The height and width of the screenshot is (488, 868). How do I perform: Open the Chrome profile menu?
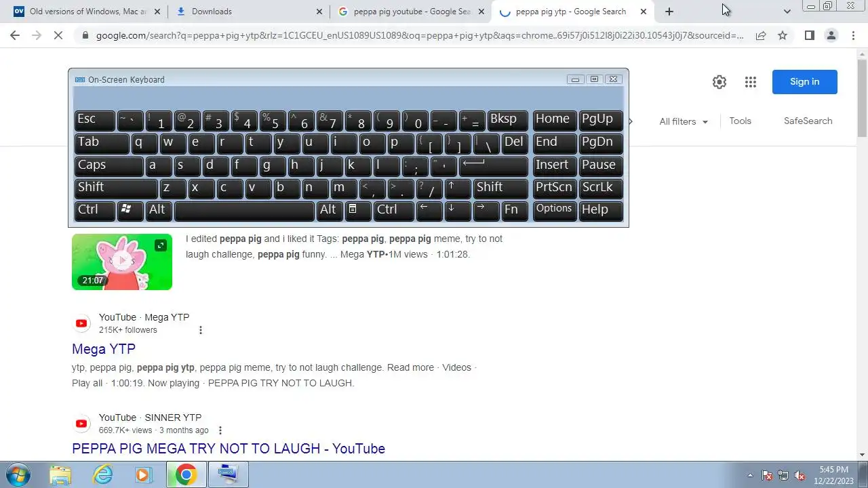831,35
